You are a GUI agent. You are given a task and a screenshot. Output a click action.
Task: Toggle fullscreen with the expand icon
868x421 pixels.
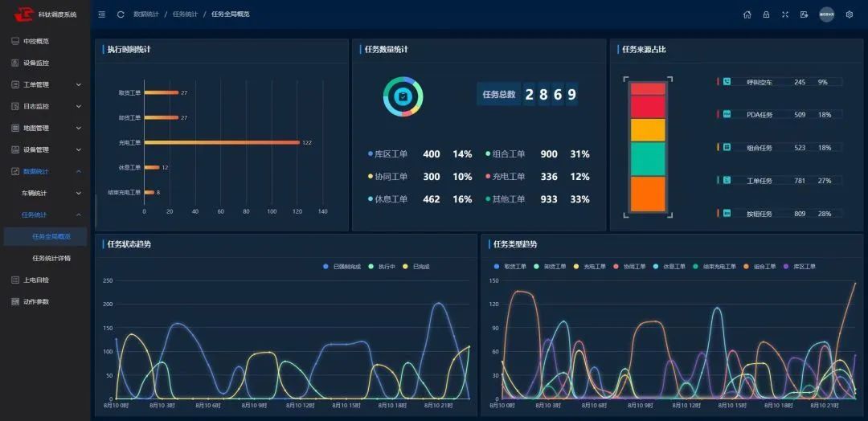[x=785, y=14]
